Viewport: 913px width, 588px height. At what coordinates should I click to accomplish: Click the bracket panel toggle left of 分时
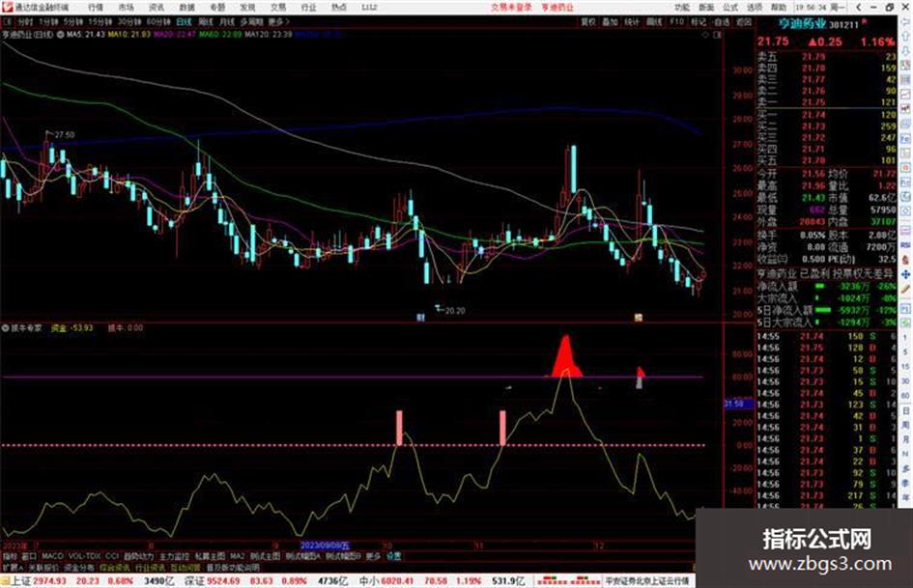tap(7, 22)
